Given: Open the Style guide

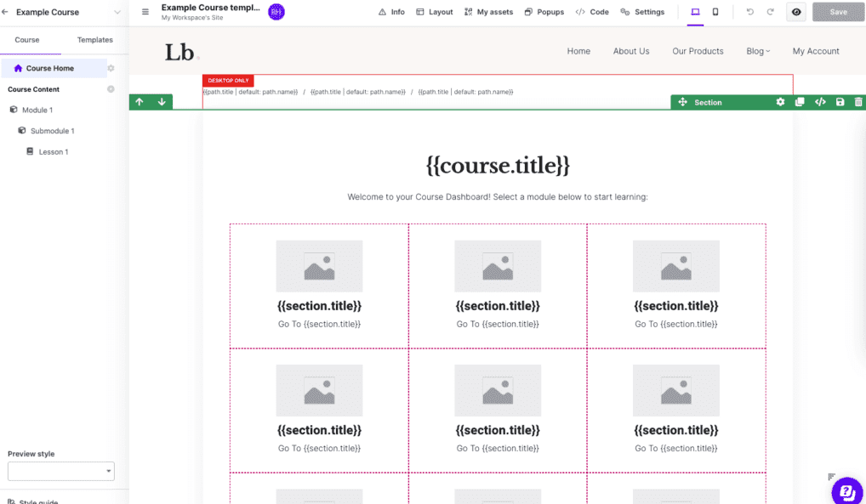Looking at the screenshot, I should tap(33, 501).
